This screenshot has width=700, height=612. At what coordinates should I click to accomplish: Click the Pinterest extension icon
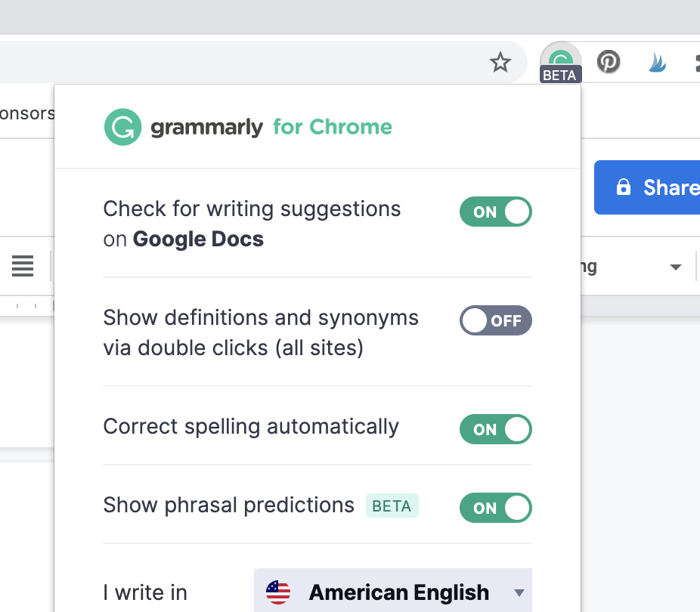[x=609, y=62]
